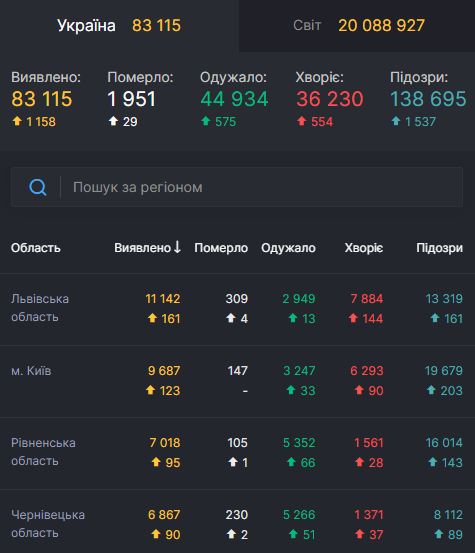Viewport: 475px width, 553px height.
Task: Click the red up arrow beside 554 sick
Action: (x=301, y=121)
